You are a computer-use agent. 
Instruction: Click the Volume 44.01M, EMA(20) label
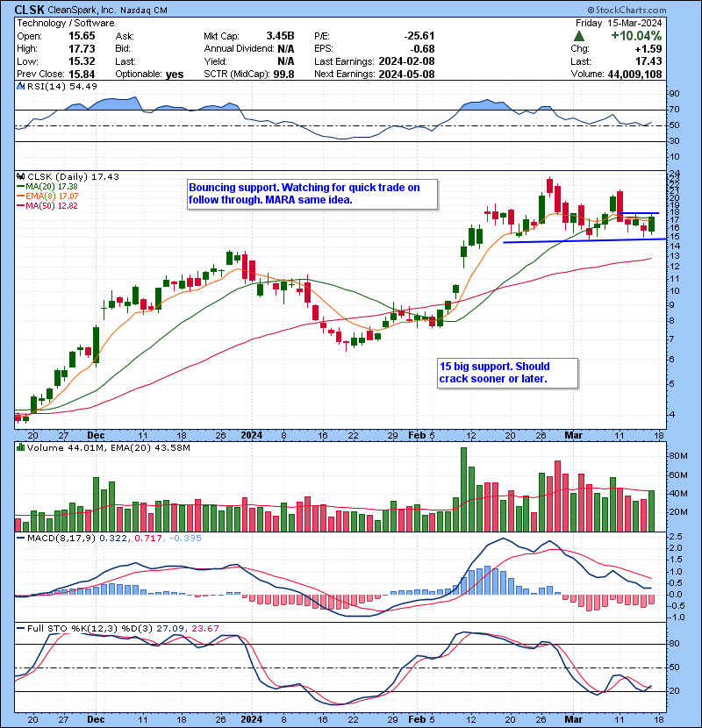108,448
